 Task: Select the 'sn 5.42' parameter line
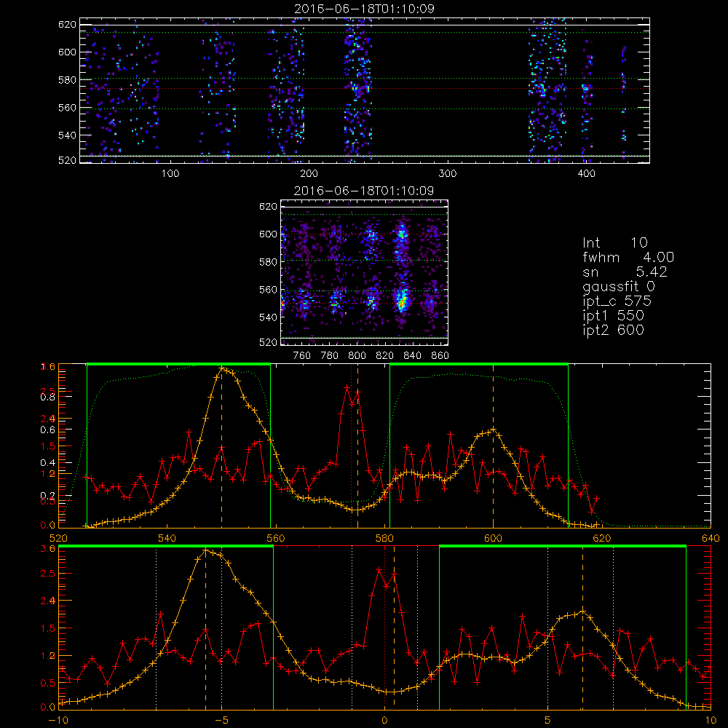(x=625, y=272)
